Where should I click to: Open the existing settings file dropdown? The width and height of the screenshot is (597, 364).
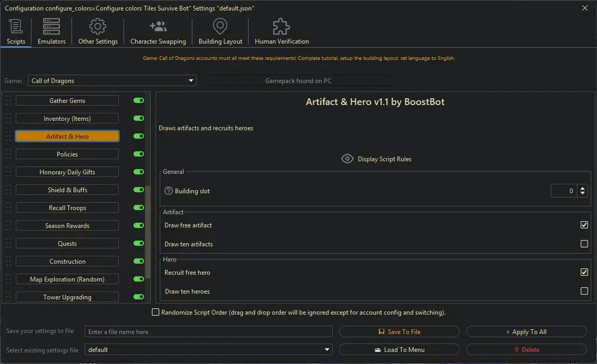(327, 349)
